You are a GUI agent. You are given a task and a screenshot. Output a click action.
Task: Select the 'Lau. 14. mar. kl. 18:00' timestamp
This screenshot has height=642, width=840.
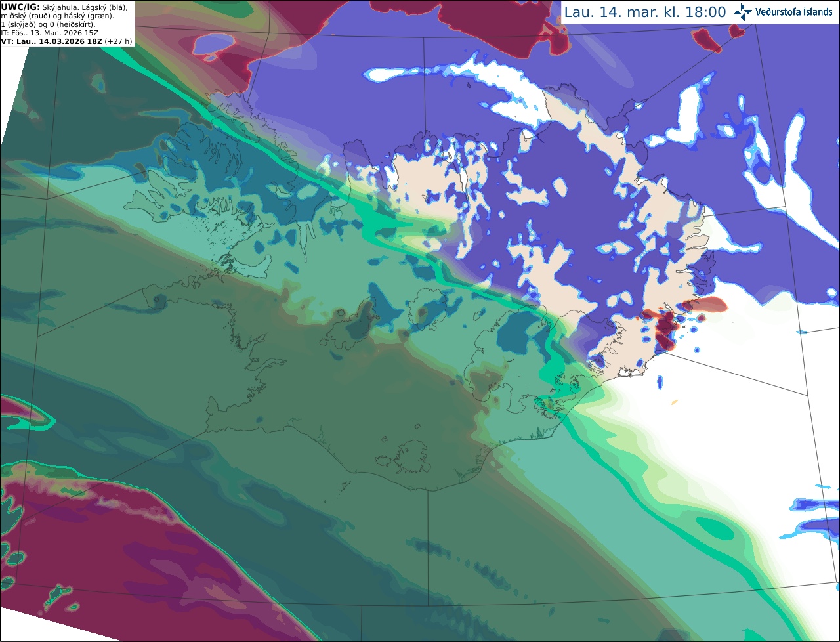coord(645,12)
